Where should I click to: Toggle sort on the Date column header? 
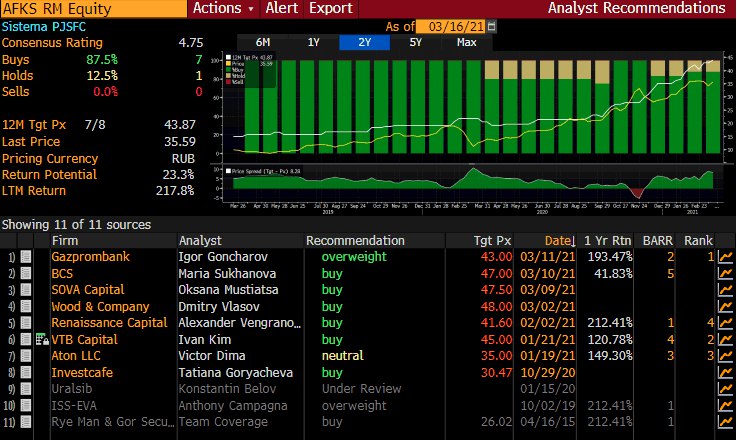click(547, 241)
